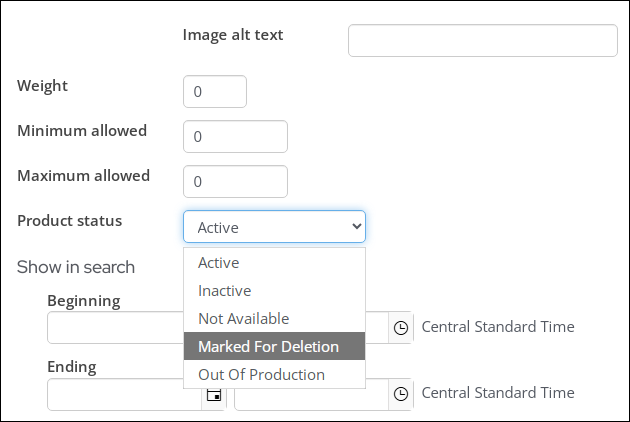Click the Image alt text label
The height and width of the screenshot is (422, 630).
point(233,35)
